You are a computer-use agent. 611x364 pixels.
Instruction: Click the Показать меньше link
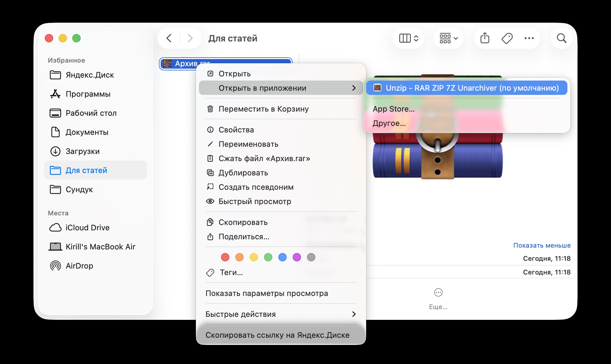click(x=542, y=245)
